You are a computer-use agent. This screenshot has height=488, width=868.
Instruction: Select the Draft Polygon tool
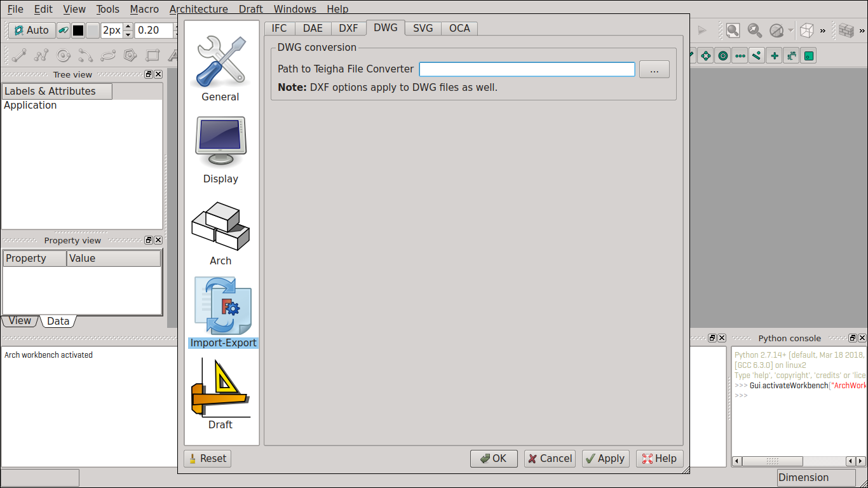tap(130, 55)
